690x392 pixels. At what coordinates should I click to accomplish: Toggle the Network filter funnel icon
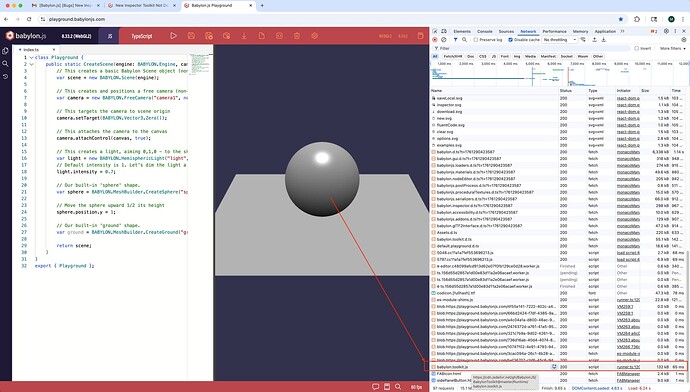455,40
